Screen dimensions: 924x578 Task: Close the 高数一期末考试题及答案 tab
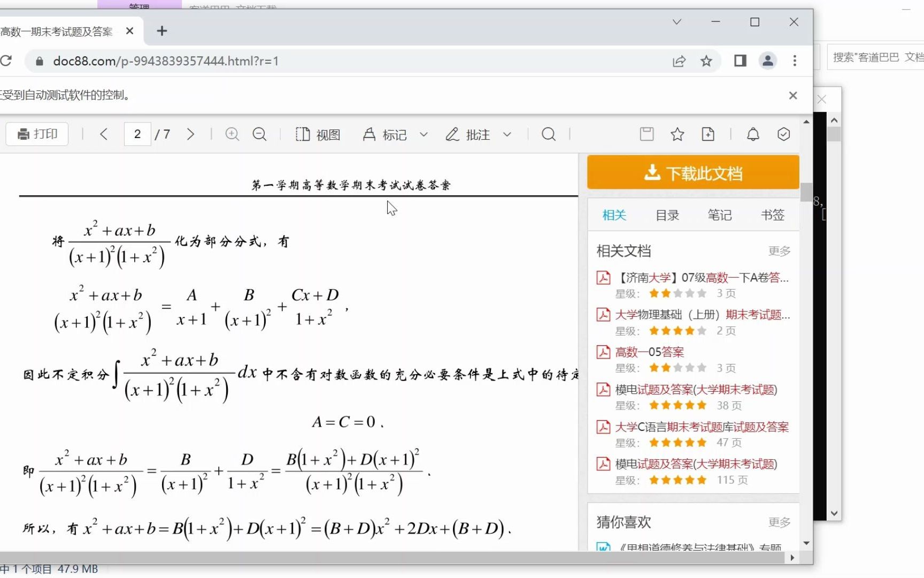129,31
